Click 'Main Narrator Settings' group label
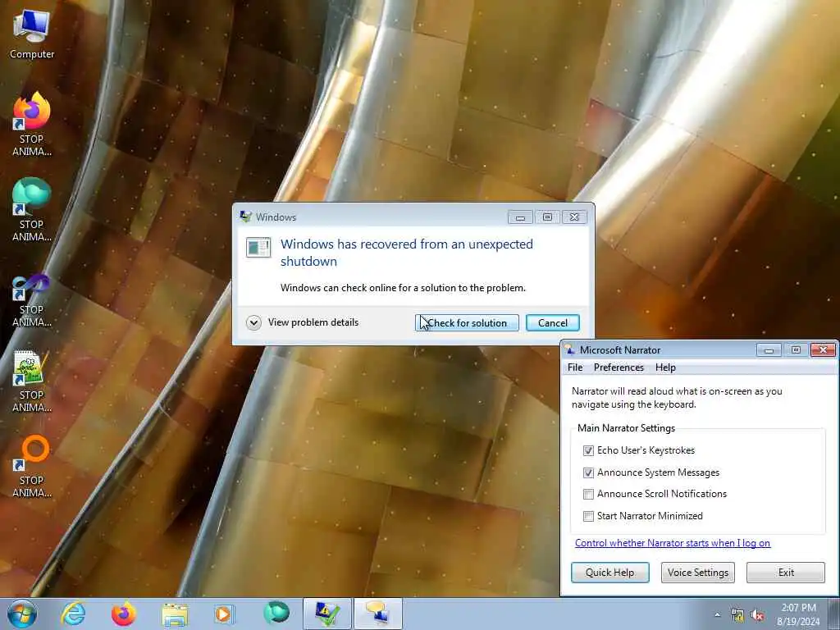Viewport: 840px width, 630px height. pyautogui.click(x=626, y=428)
